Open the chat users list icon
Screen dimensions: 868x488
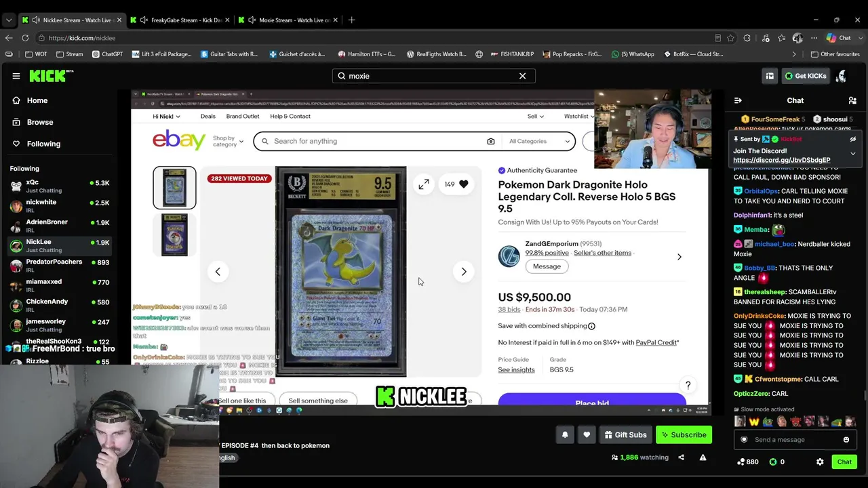point(852,100)
